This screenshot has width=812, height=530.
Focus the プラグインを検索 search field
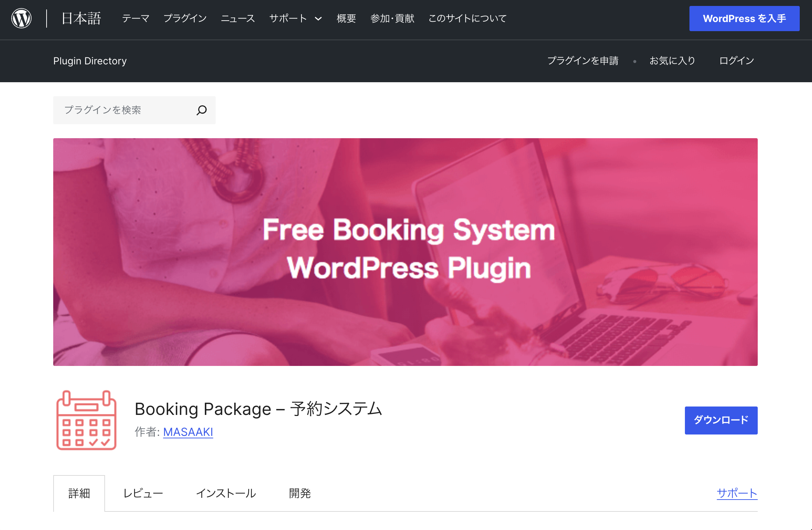pyautogui.click(x=134, y=110)
